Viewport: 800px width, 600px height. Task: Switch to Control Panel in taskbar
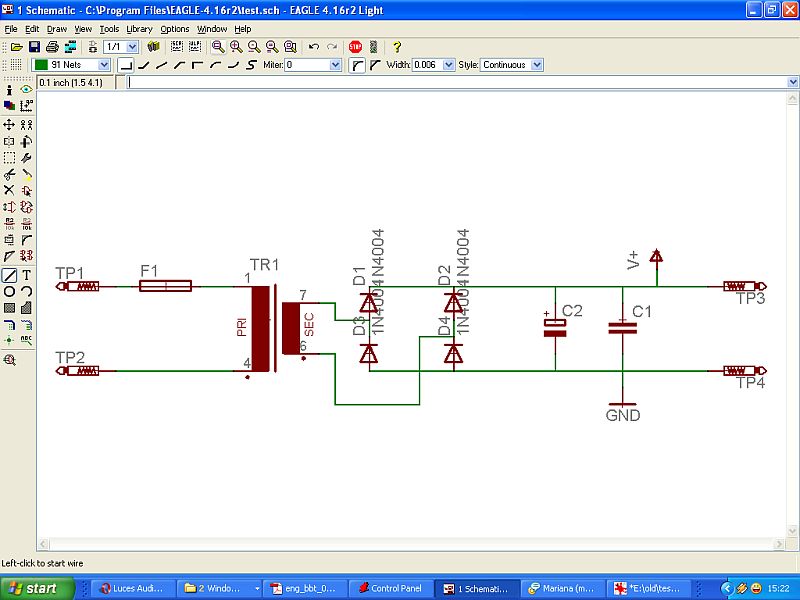pos(391,588)
